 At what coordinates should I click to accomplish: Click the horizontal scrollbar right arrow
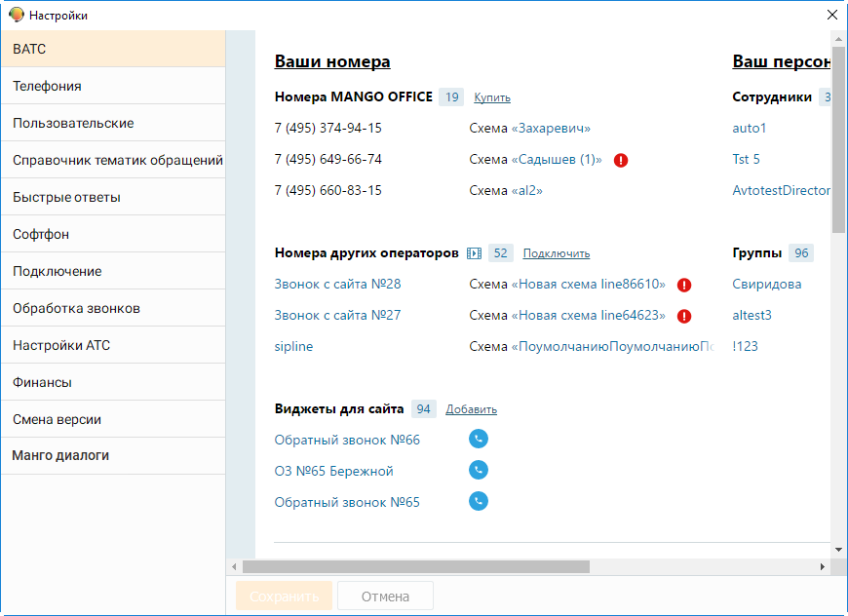click(822, 567)
